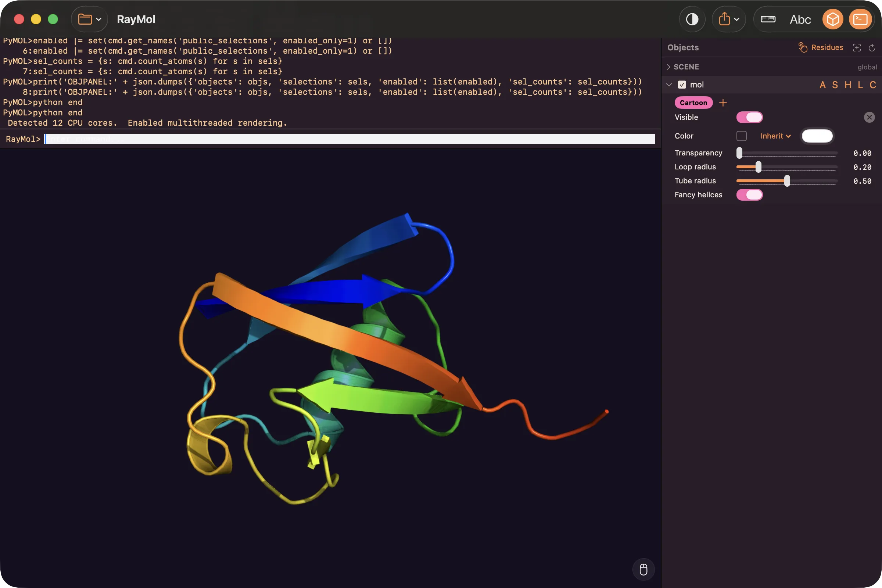Click the pointing hand selection icon
Image resolution: width=882 pixels, height=588 pixels.
803,48
